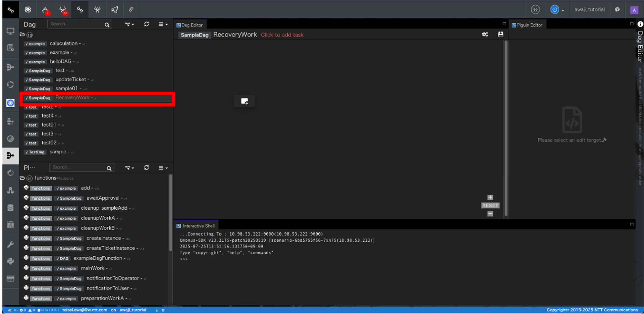Click the monitor icon in left sidebar
The height and width of the screenshot is (314, 644).
[10, 31]
